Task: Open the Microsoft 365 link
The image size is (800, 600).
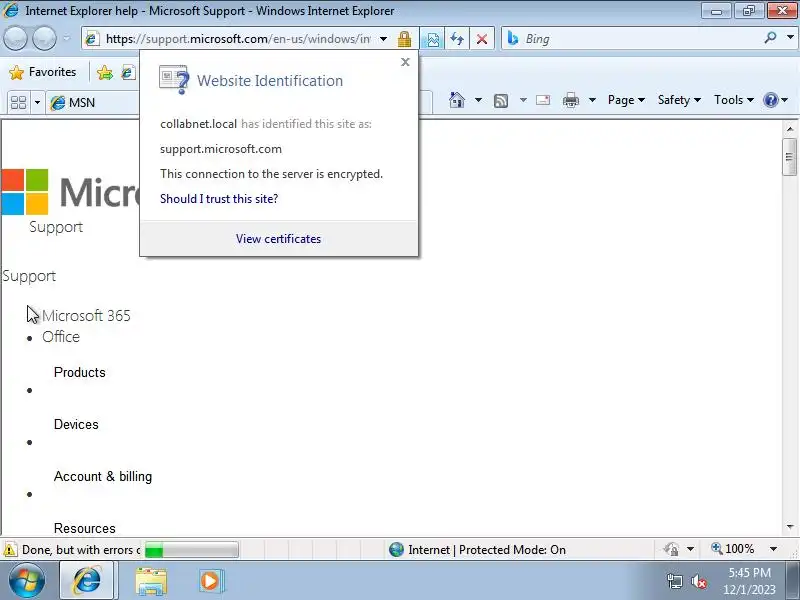Action: pos(86,316)
